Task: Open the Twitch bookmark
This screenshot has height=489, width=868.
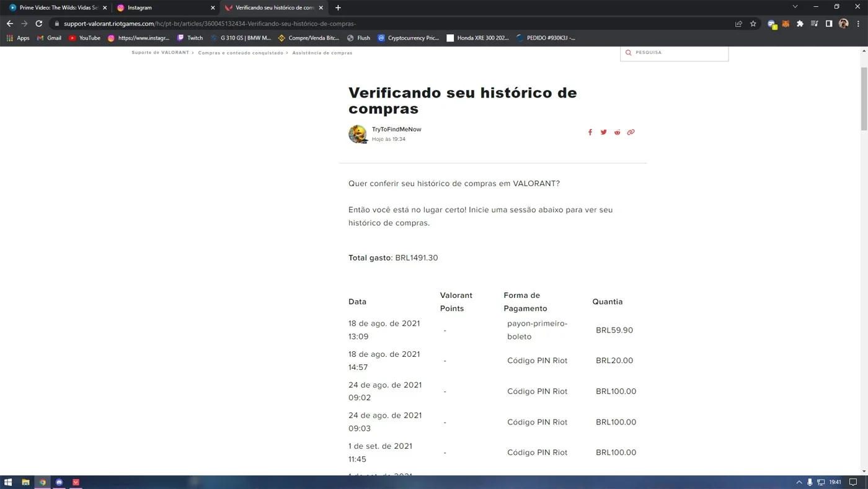Action: click(x=190, y=38)
